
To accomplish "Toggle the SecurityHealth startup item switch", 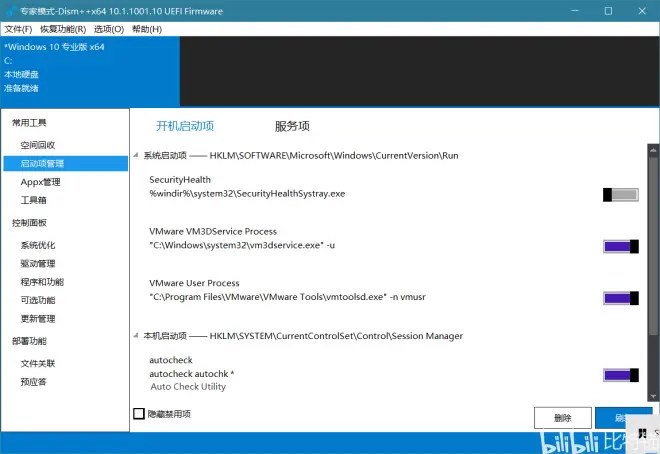I will [x=620, y=195].
